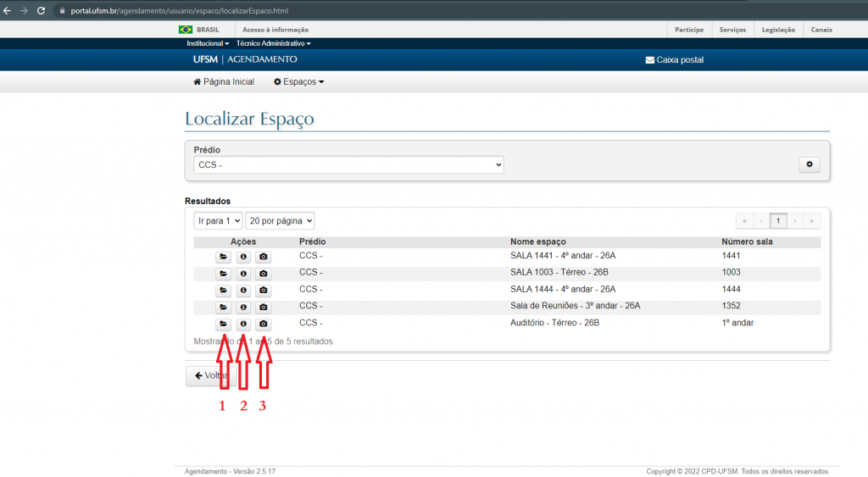Go to Página Inicial
868x477 pixels.
(224, 82)
